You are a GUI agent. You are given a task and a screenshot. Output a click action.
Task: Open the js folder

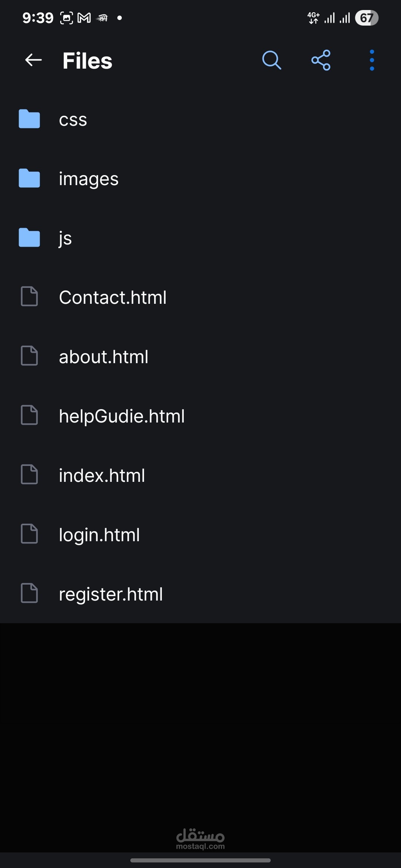pyautogui.click(x=200, y=238)
